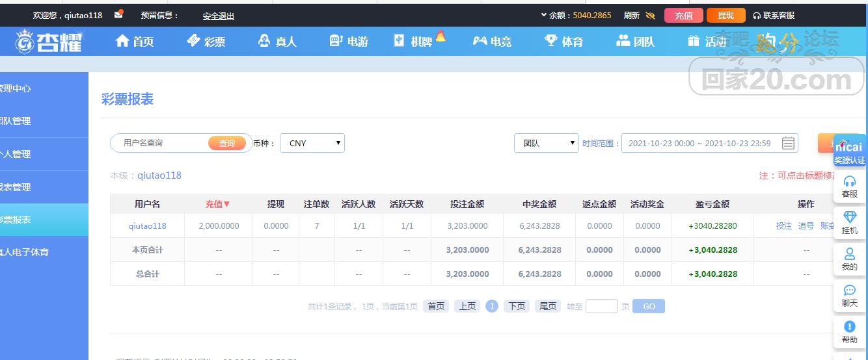The width and height of the screenshot is (868, 360).
Task: Focus the 用户名查询 username search field
Action: (x=159, y=143)
